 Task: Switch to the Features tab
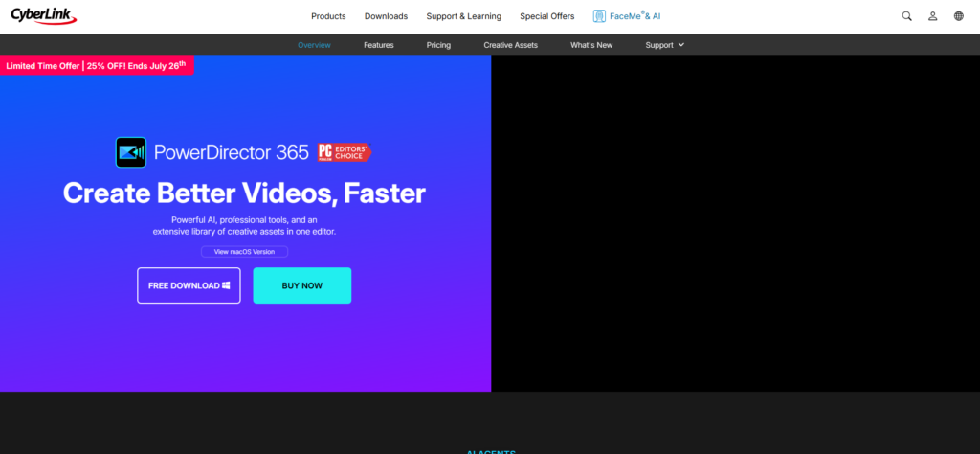(379, 45)
